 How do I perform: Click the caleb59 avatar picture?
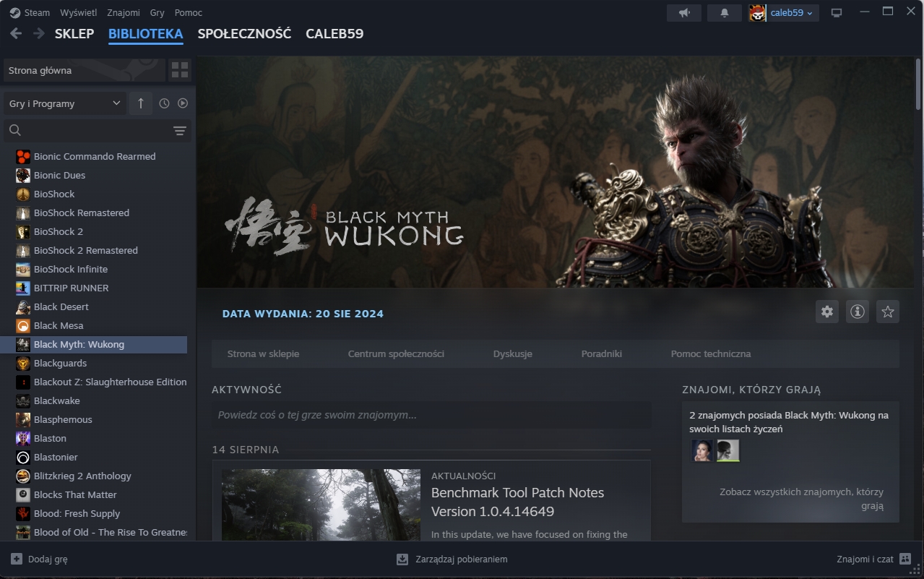pos(758,12)
